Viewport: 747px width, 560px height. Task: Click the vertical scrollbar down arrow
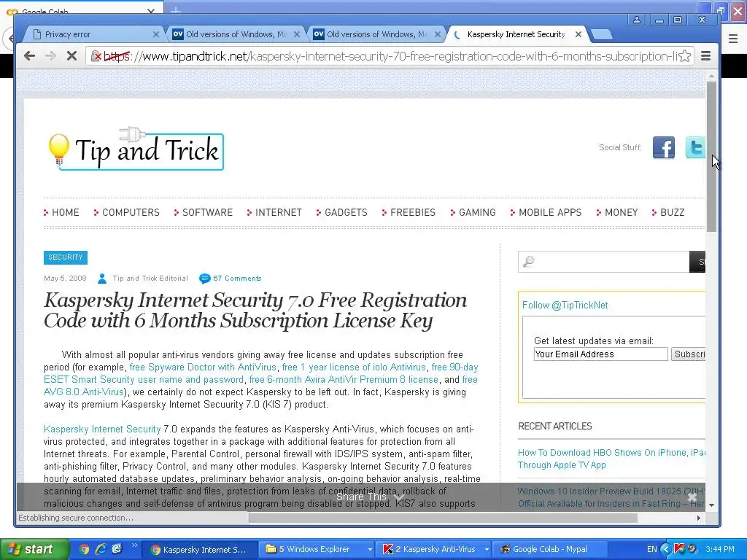click(x=711, y=505)
